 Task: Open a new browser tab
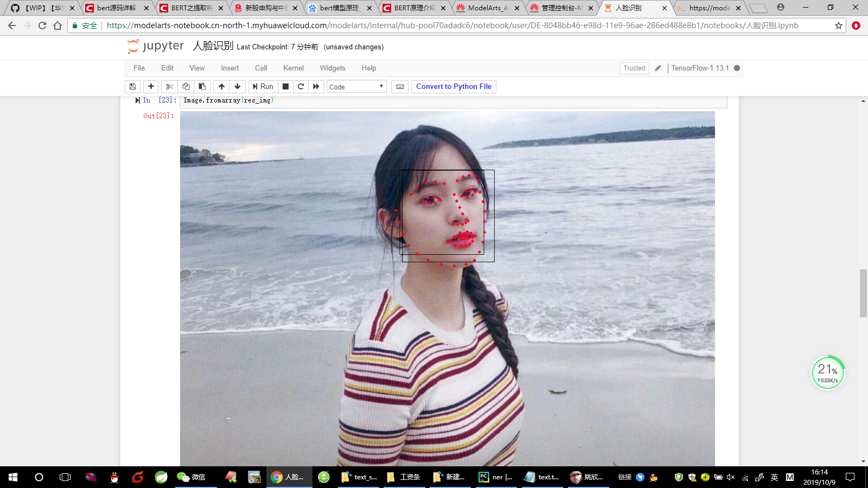[x=758, y=8]
